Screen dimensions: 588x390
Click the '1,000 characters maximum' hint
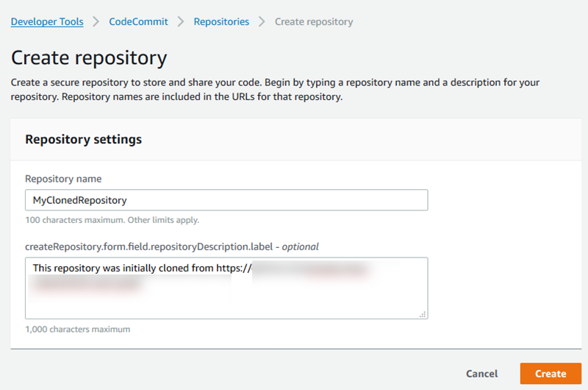click(78, 330)
